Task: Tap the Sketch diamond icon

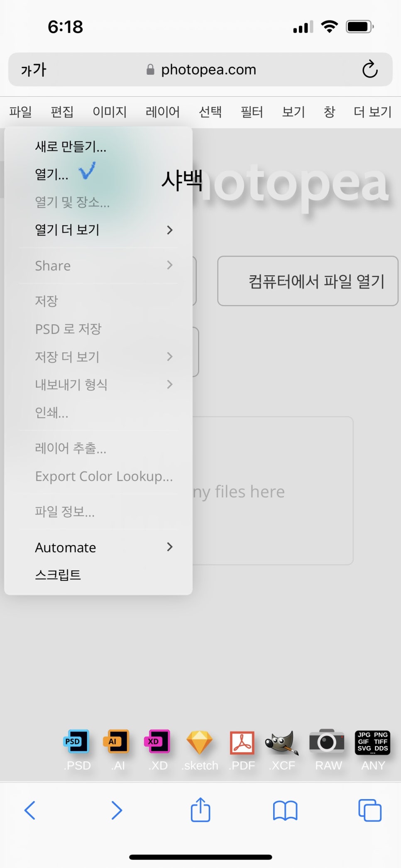Action: tap(200, 742)
